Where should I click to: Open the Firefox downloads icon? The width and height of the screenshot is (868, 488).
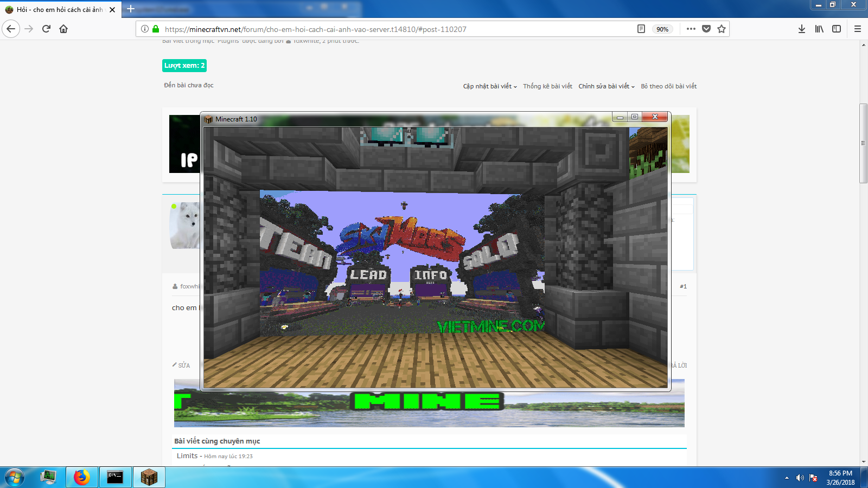click(801, 29)
